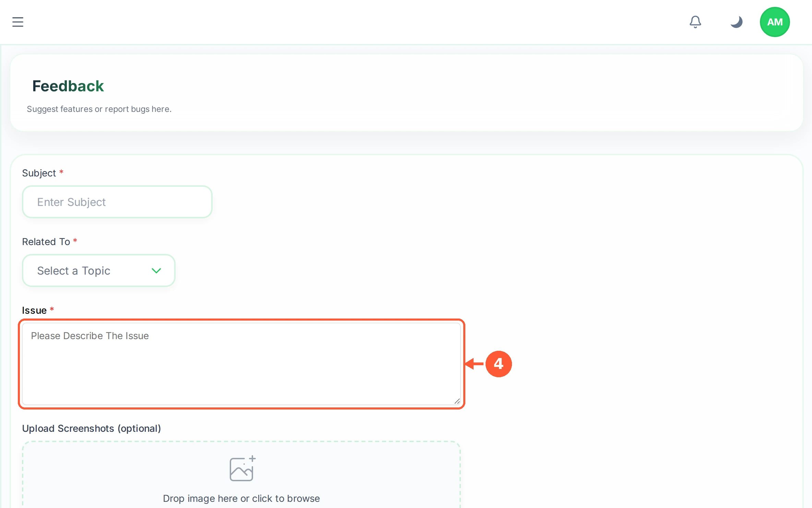Focus the Please Describe The Issue textarea
Image resolution: width=812 pixels, height=508 pixels.
click(241, 364)
